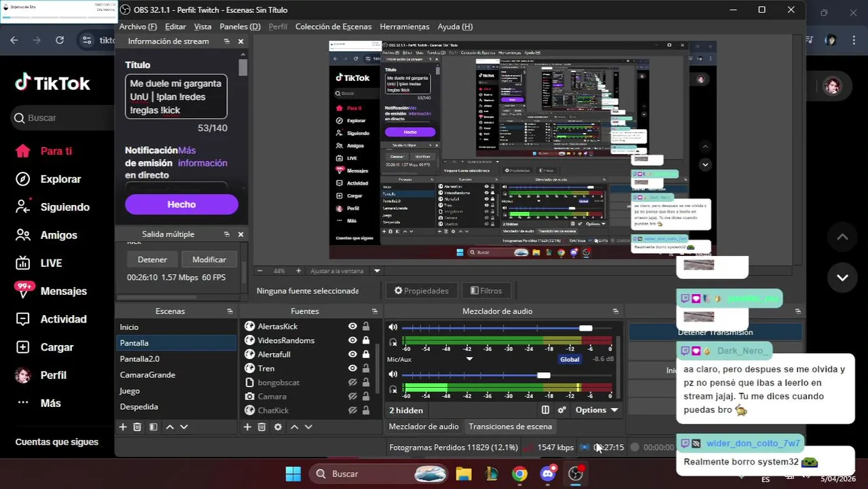Screen dimensions: 868x489
Task: Hide the Alertafull source
Action: point(352,355)
